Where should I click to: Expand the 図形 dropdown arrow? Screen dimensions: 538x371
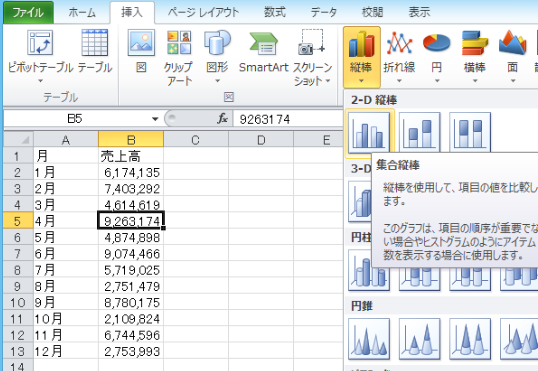point(217,81)
